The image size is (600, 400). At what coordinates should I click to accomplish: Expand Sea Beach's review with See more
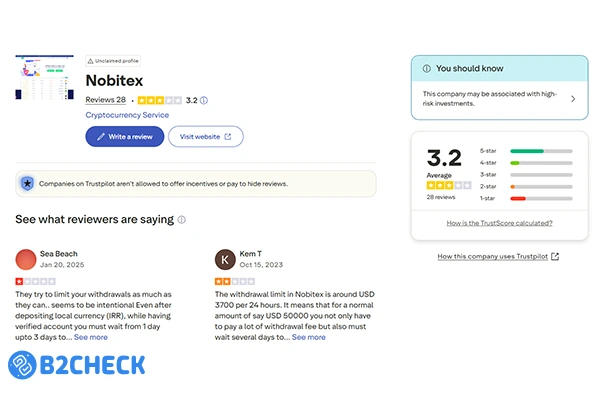(91, 337)
